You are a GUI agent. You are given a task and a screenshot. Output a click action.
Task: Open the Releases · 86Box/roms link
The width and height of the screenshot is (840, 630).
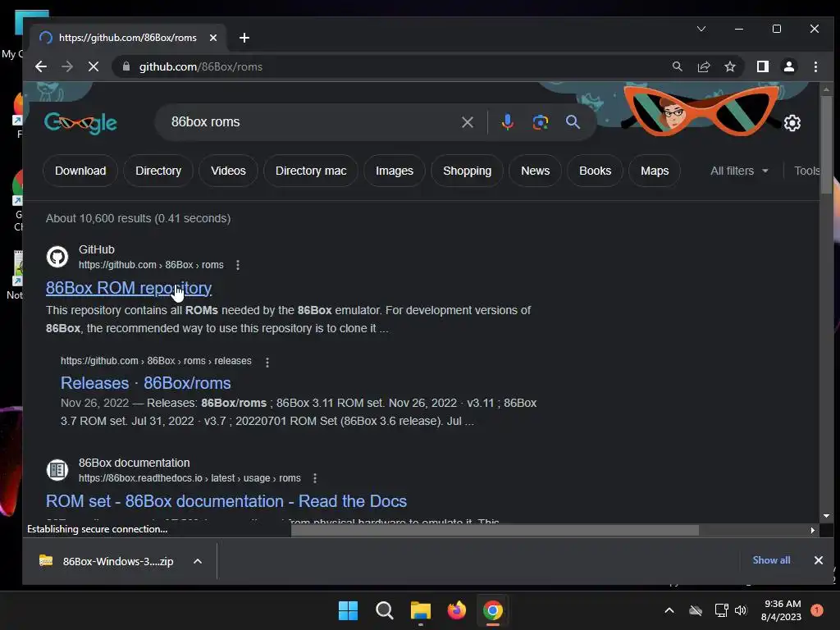tap(146, 383)
